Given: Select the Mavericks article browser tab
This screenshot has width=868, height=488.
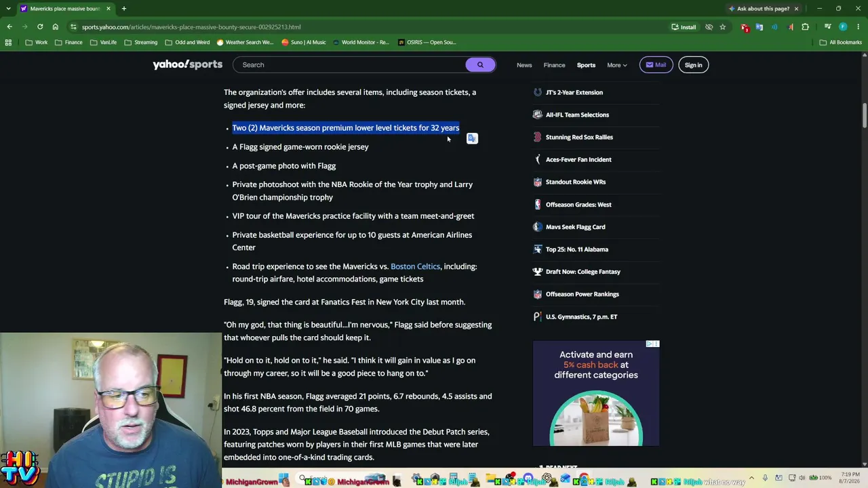Looking at the screenshot, I should tap(64, 9).
